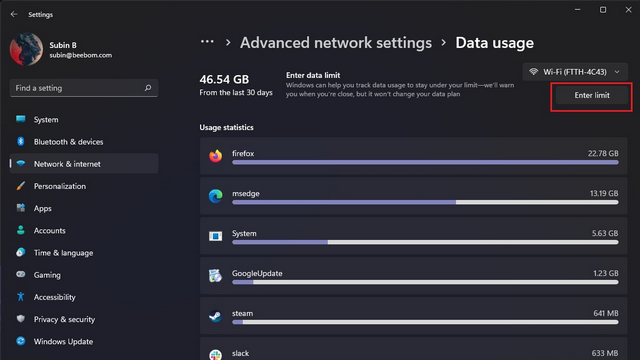640x360 pixels.
Task: Click the firefox usage progress bar
Action: [x=425, y=162]
